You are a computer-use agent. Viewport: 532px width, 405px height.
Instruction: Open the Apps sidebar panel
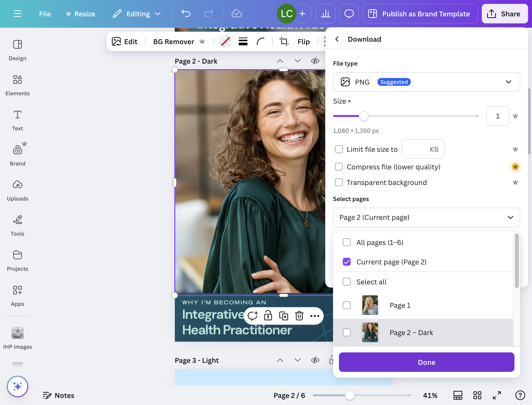click(x=18, y=296)
